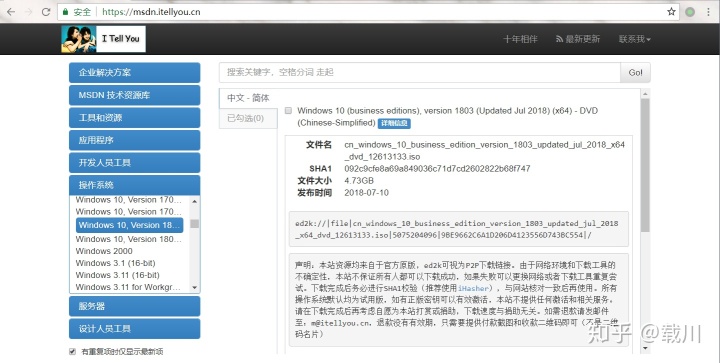Open Chrome's three-dot menu
This screenshot has height=363, width=720.
pyautogui.click(x=709, y=12)
